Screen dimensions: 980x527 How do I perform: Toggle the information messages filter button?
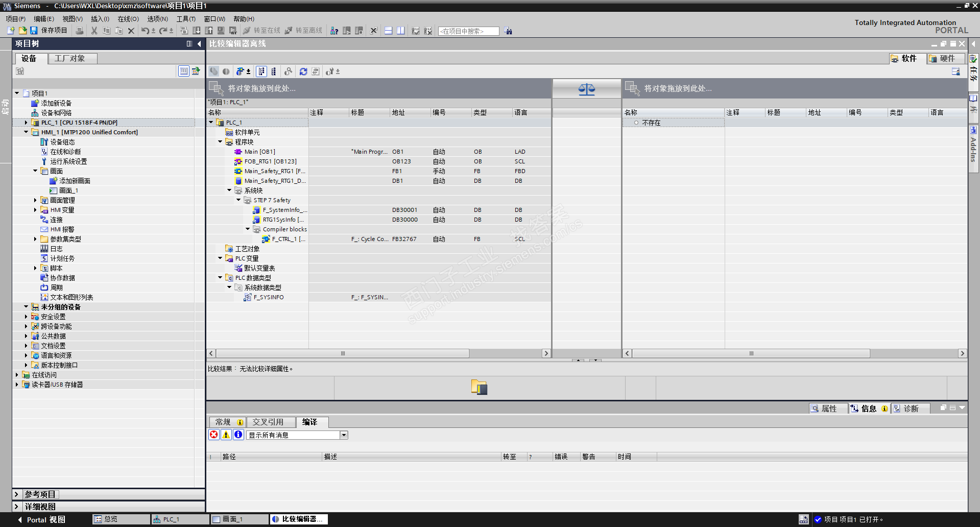[238, 435]
